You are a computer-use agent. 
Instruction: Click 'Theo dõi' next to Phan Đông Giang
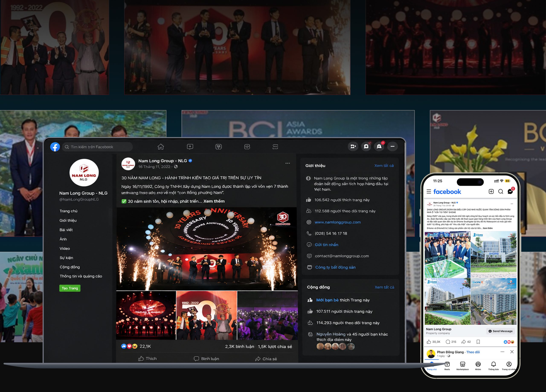coord(473,352)
